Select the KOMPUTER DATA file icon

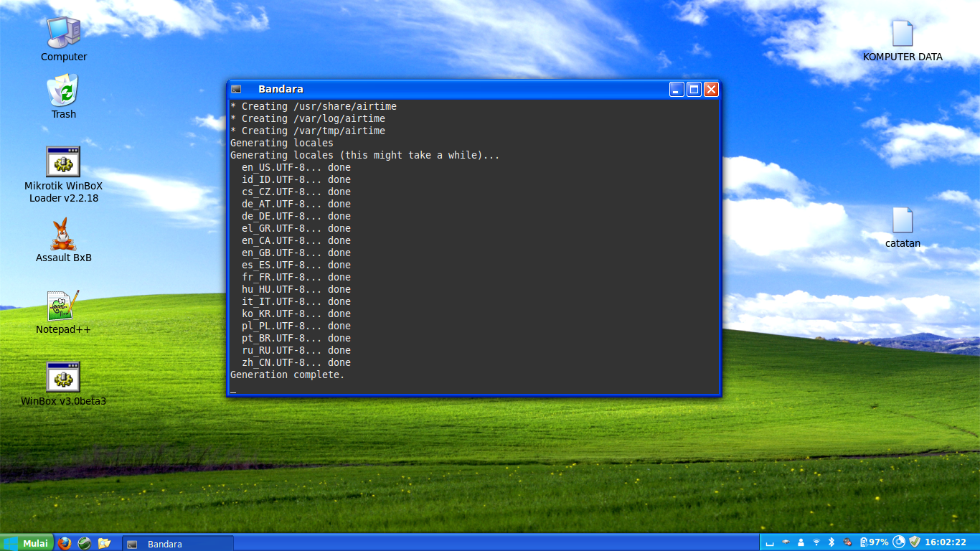pyautogui.click(x=903, y=33)
